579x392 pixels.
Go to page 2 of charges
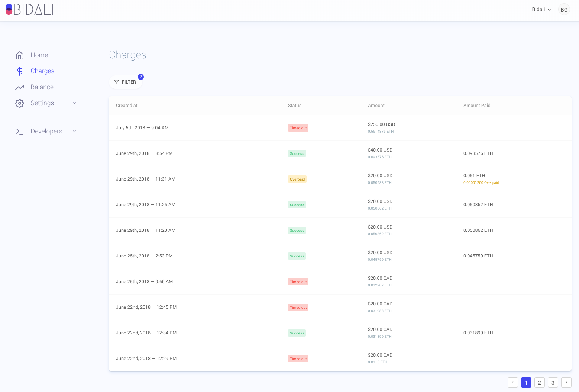tap(540, 382)
